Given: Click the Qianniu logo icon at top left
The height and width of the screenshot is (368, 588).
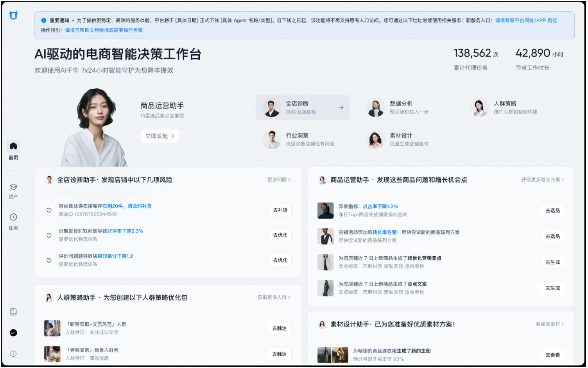Looking at the screenshot, I should click(13, 15).
